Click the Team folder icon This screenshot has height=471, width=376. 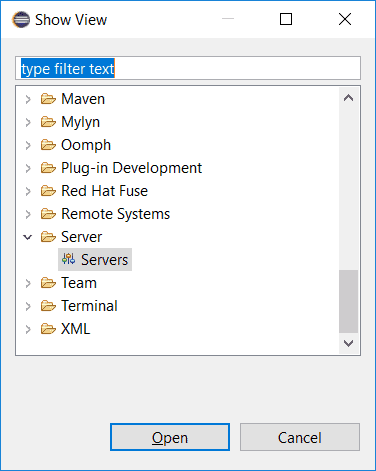[48, 283]
